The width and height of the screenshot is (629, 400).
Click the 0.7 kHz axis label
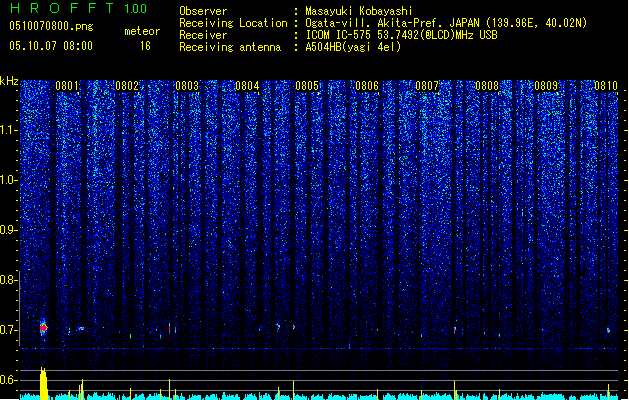[8, 330]
